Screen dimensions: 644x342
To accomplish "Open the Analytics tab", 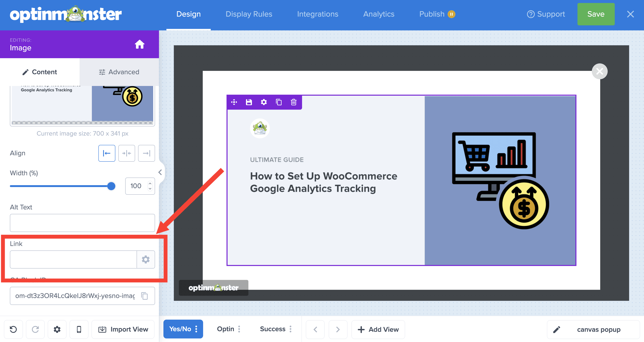I will click(x=379, y=14).
